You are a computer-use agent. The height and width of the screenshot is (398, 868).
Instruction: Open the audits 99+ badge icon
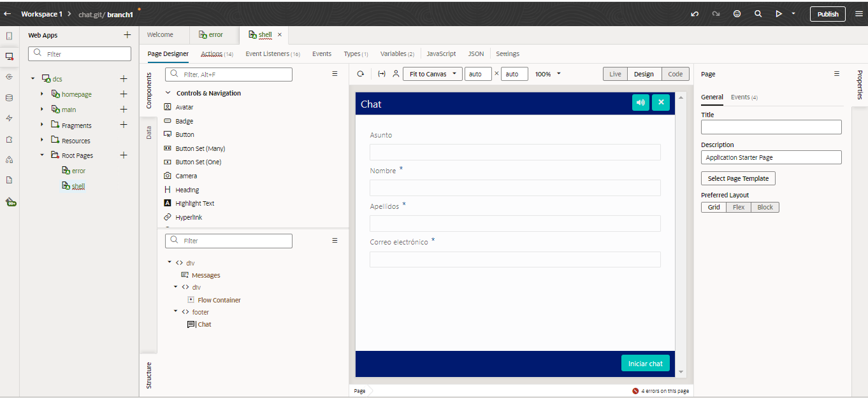(11, 202)
